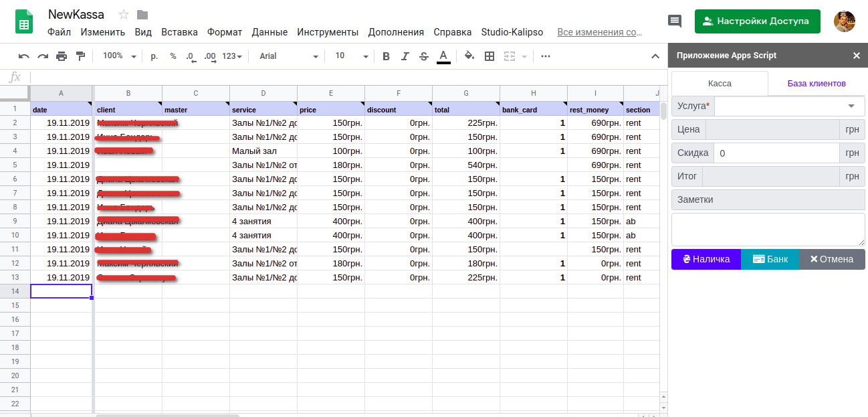Merge cells with the merge icon
Image resolution: width=868 pixels, height=417 pixels.
[x=510, y=56]
